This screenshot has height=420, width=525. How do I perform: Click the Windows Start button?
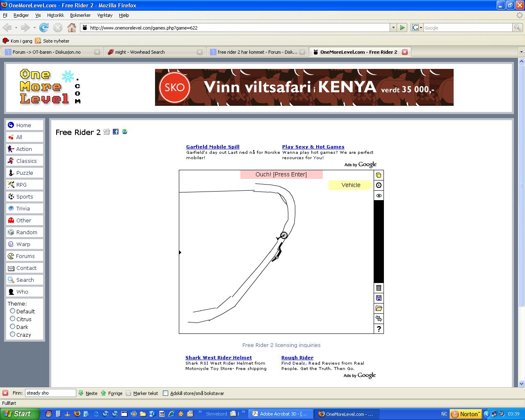[20, 414]
